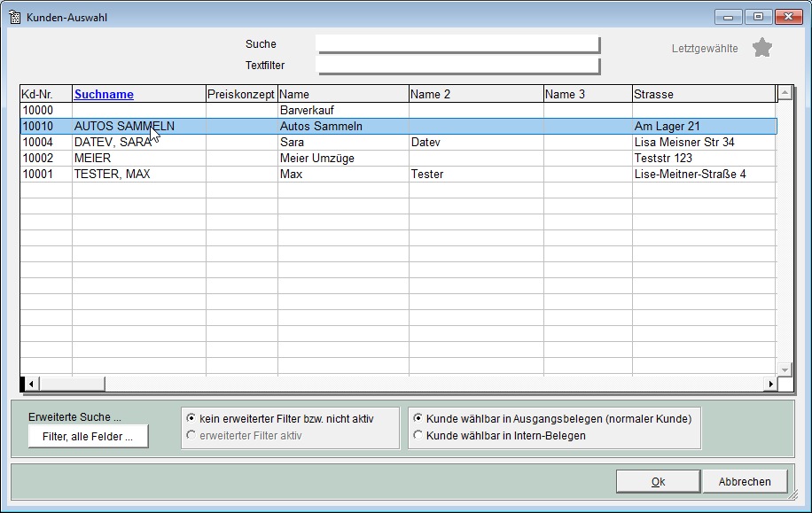Image resolution: width=812 pixels, height=513 pixels.
Task: Select Kunde wählbar in Ausgangsbelegen option
Action: (x=418, y=418)
